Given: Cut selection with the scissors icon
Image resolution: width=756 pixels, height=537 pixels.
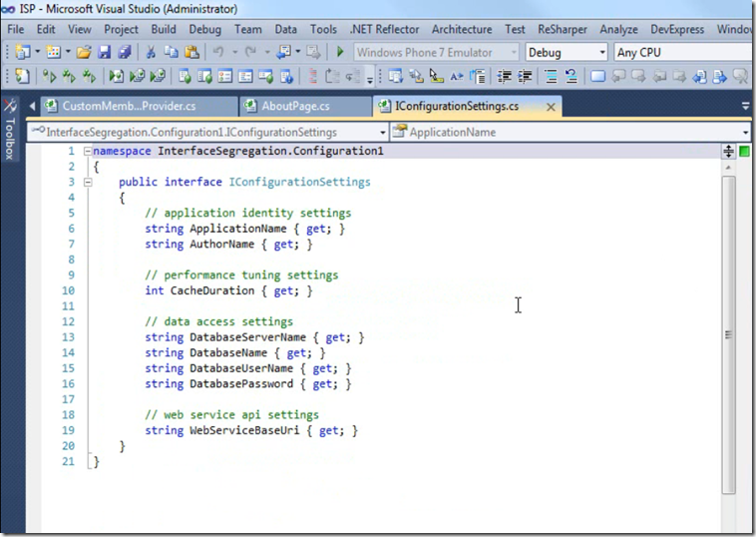Looking at the screenshot, I should (151, 52).
